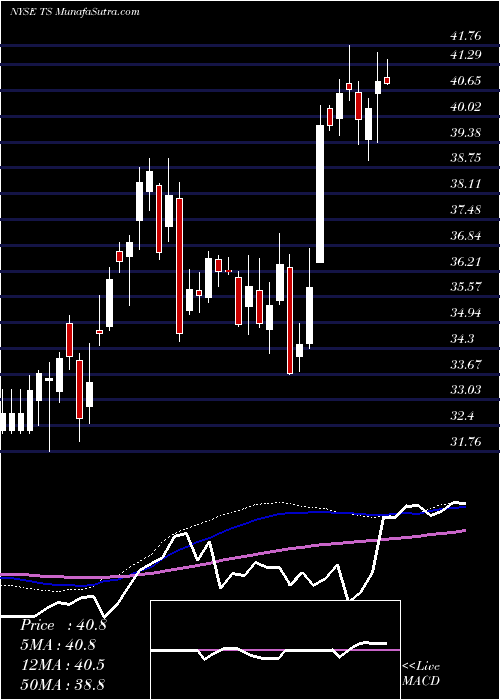Click the 5MA : 40.8 readout
This screenshot has width=500, height=700.
(58, 645)
